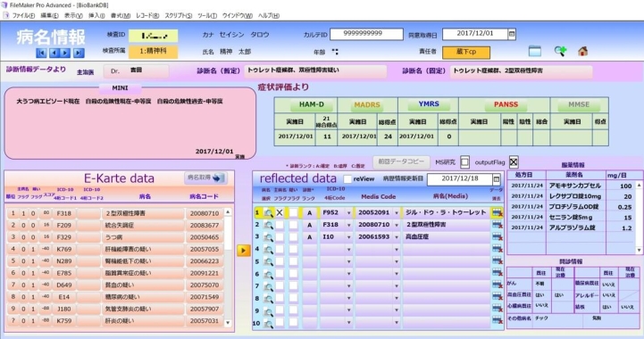
Task: Click the orange arrow transfer button
Action: pyautogui.click(x=243, y=250)
